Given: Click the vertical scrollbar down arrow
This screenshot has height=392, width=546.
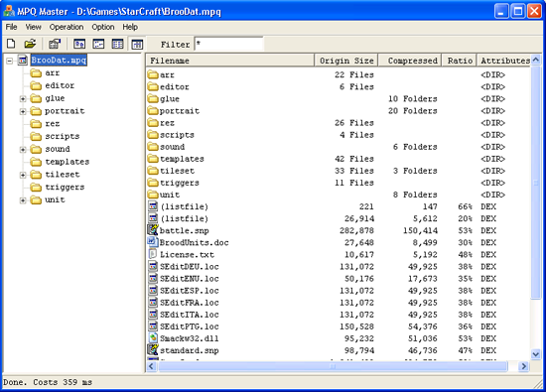Looking at the screenshot, I should coord(536,354).
